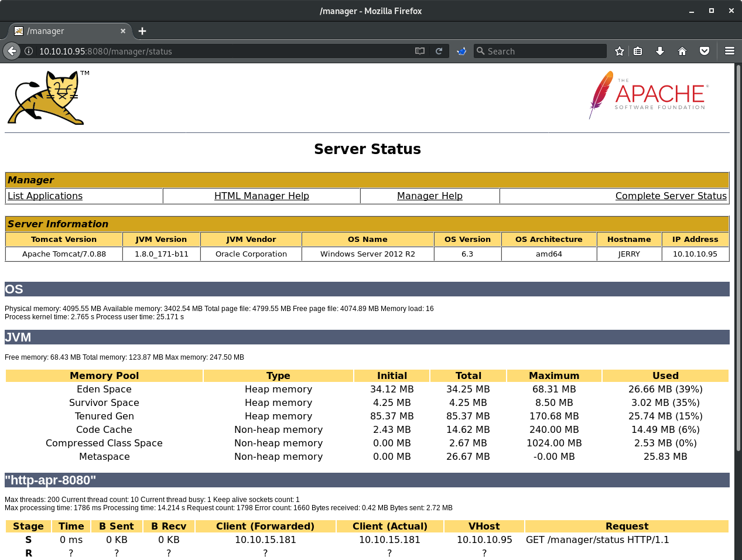This screenshot has height=560, width=742.
Task: Click the page vertical scrollbar
Action: (x=738, y=258)
